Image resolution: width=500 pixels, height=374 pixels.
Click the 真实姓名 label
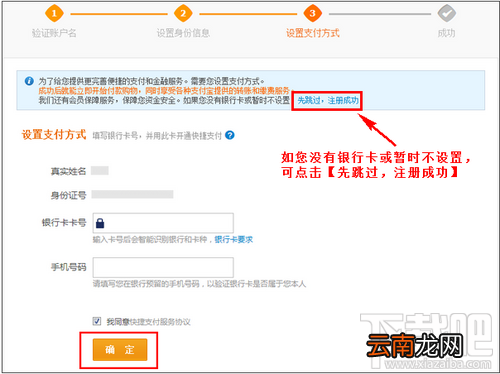click(x=68, y=171)
